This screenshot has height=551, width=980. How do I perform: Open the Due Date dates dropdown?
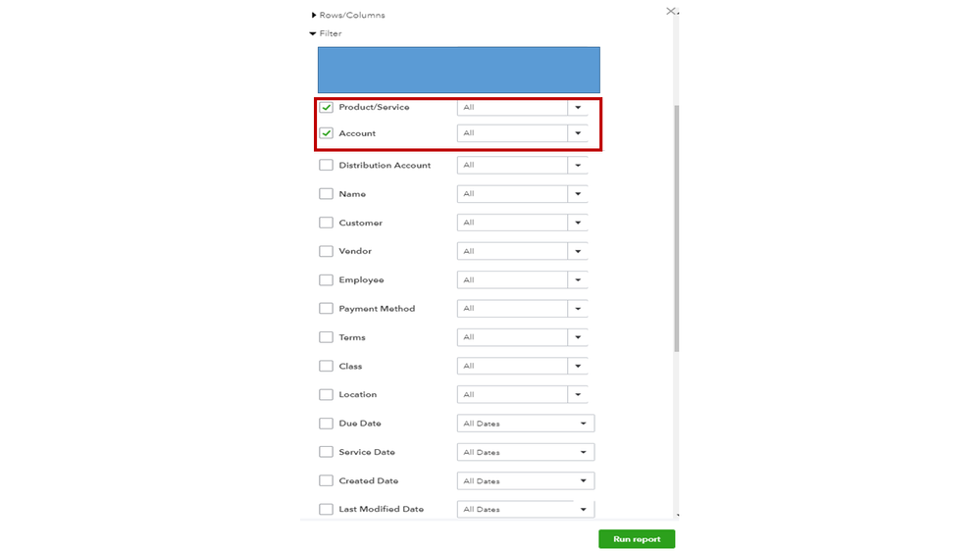pyautogui.click(x=583, y=424)
